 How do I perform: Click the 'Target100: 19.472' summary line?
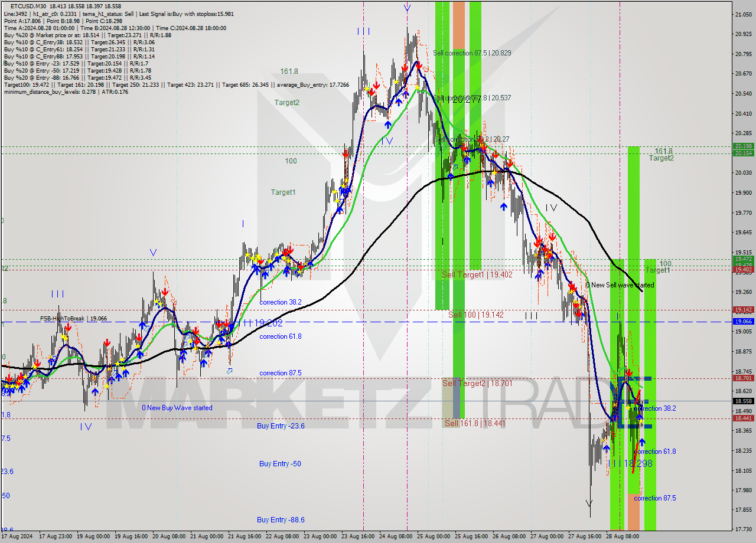pos(176,84)
